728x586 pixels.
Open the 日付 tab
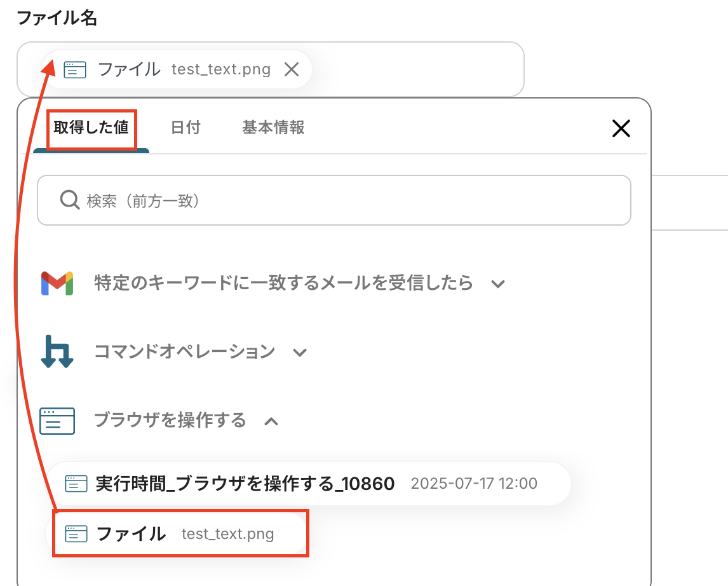click(x=185, y=128)
